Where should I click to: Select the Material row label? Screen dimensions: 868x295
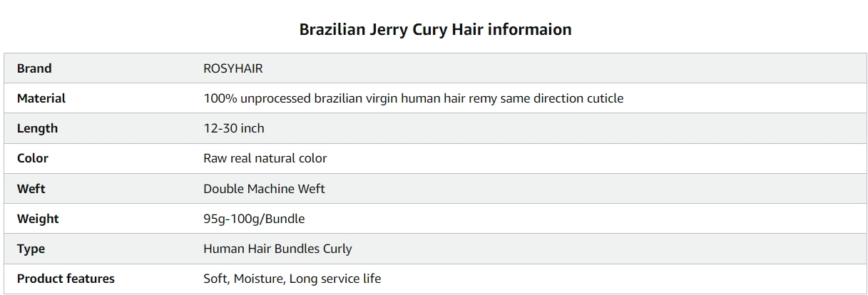[41, 98]
